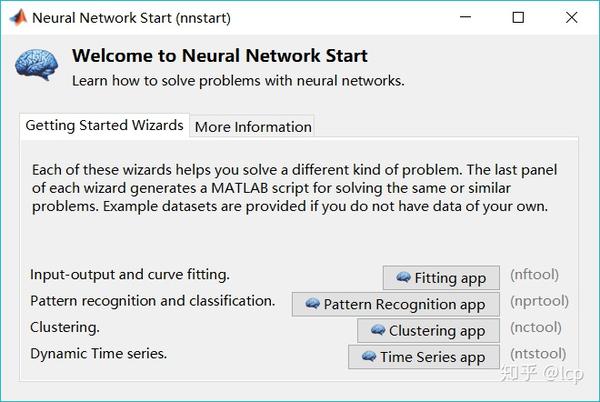Click the MATLAB logo in the title bar
Screen dimensions: 600x402
click(x=18, y=18)
